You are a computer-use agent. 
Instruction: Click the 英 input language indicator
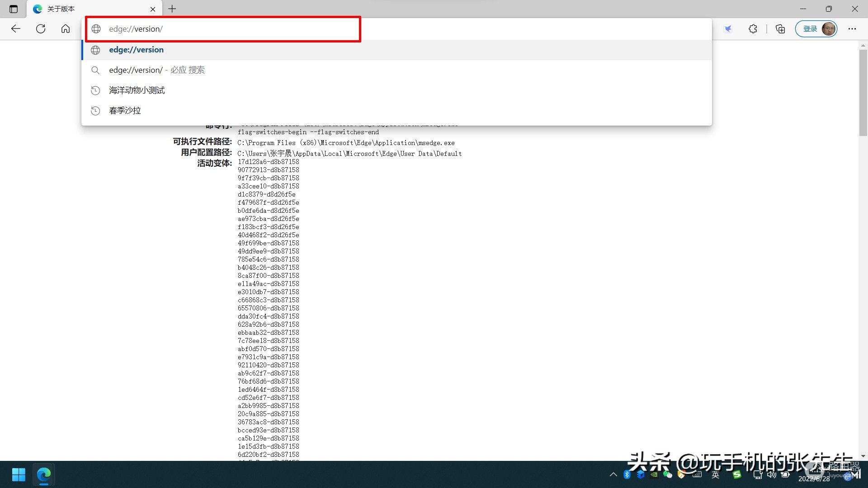[x=716, y=474]
